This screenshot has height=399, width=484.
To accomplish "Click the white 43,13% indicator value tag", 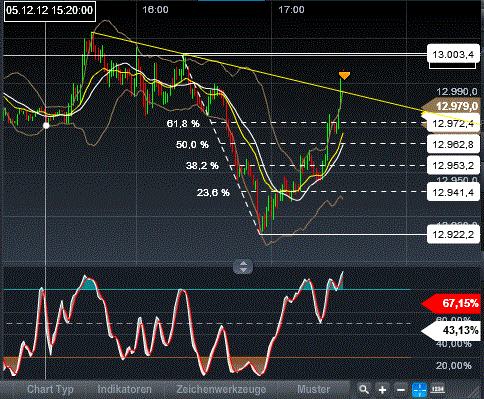I will pos(451,330).
